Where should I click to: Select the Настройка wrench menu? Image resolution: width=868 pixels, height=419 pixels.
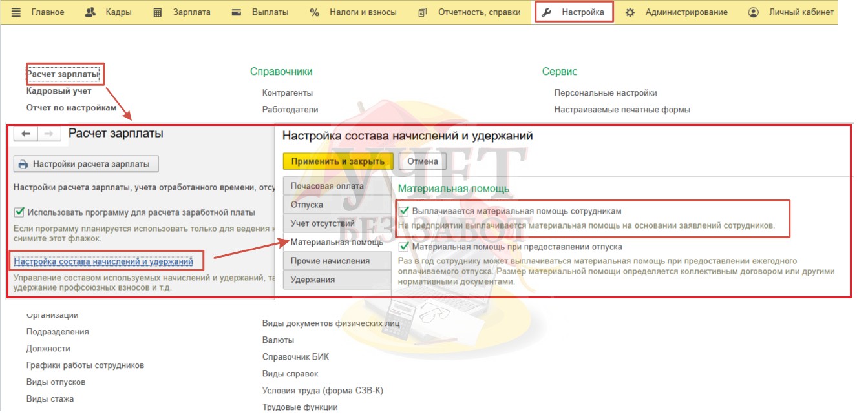point(574,12)
